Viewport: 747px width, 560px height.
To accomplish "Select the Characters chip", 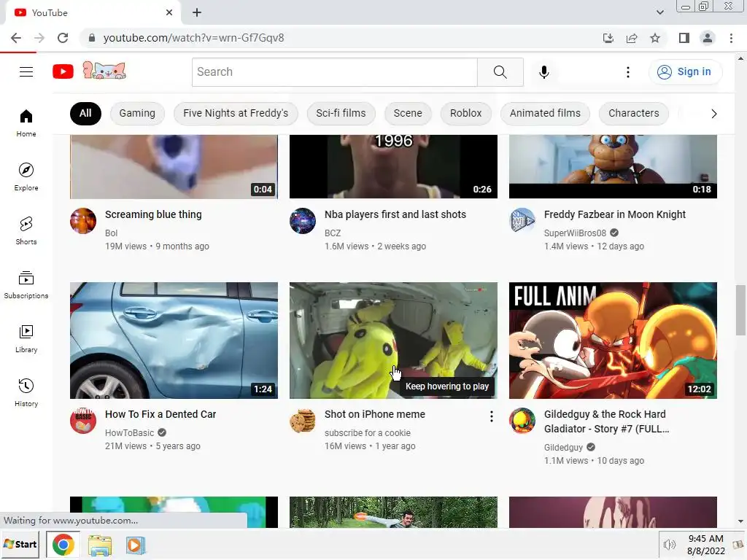I will click(x=634, y=113).
